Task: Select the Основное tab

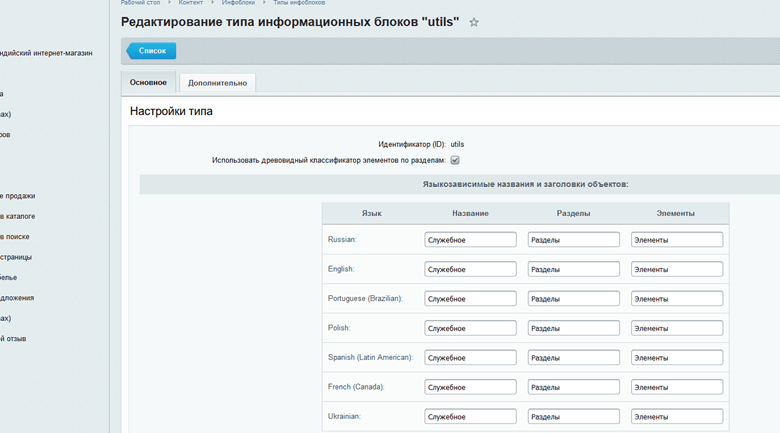Action: click(x=148, y=83)
